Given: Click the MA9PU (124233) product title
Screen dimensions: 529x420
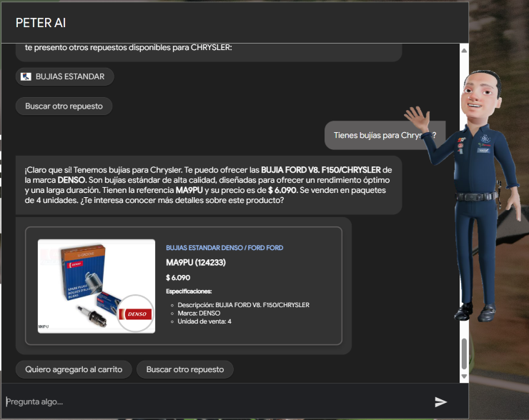Looking at the screenshot, I should tap(196, 263).
